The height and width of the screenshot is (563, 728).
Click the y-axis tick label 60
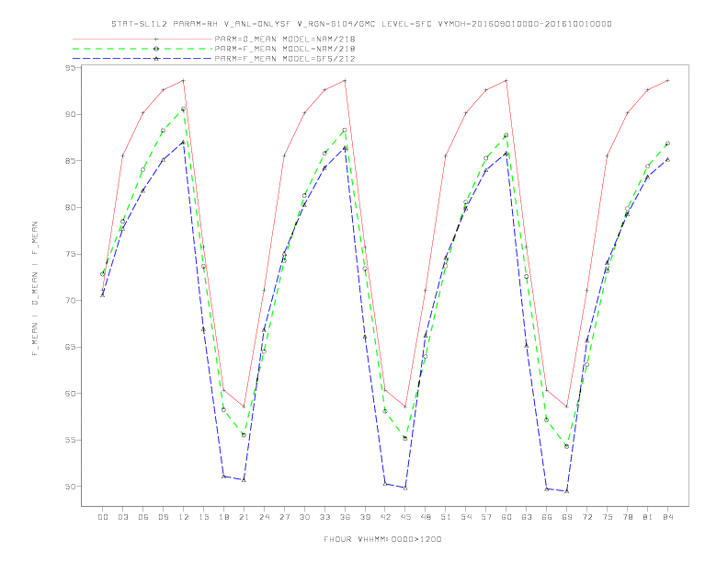point(71,394)
